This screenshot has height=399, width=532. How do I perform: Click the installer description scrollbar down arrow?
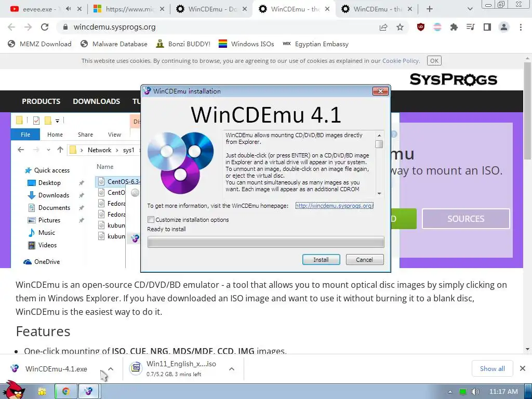(x=379, y=193)
